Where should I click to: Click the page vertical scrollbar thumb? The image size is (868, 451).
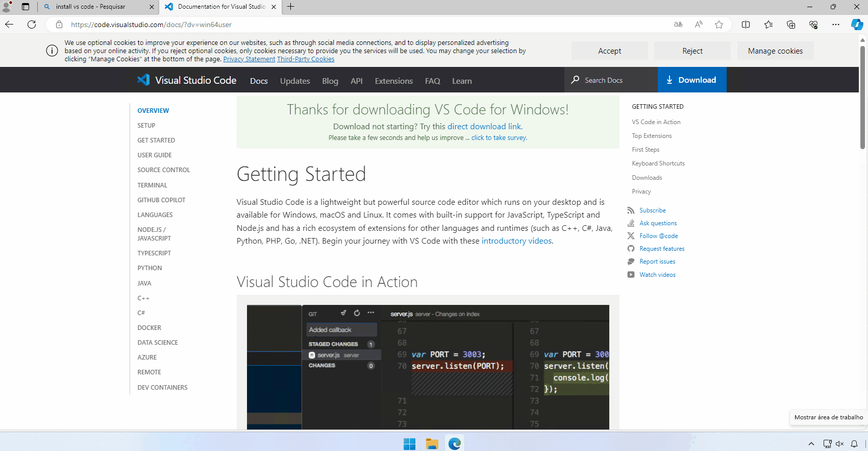(862, 97)
